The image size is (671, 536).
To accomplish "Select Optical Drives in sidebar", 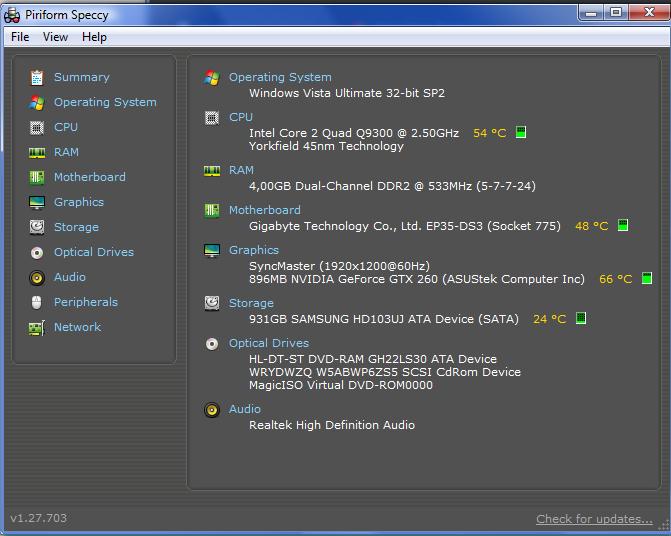I will coord(94,252).
